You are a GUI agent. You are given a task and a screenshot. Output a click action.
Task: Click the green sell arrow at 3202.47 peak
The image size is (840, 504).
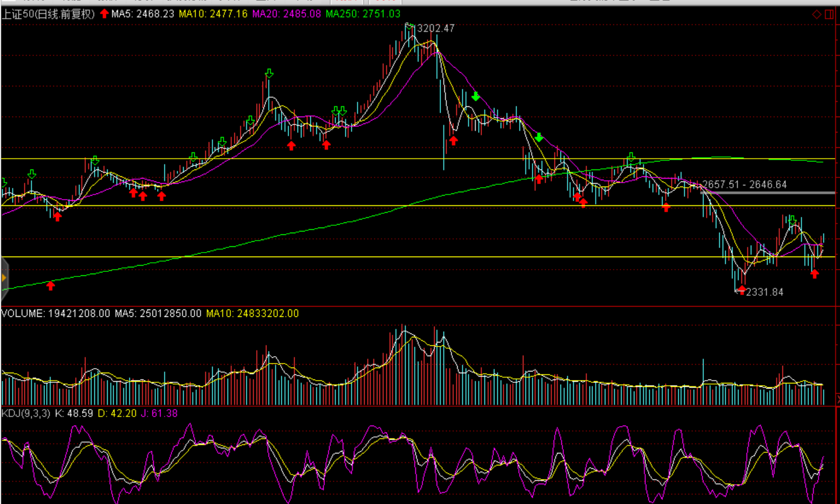click(409, 26)
